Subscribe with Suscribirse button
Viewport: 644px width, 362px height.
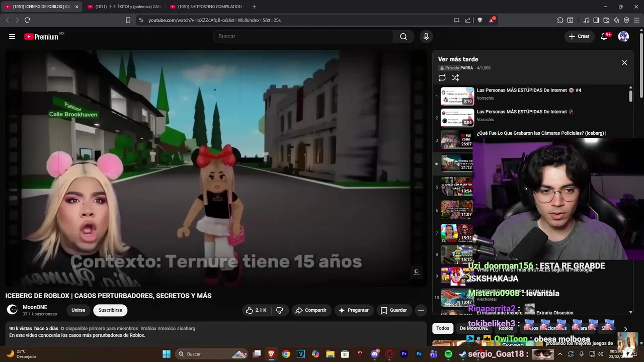(110, 310)
